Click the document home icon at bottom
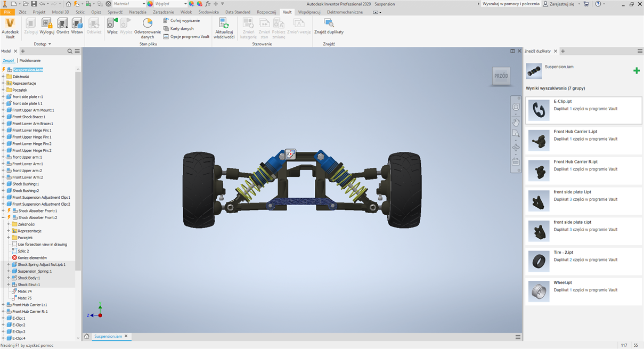The width and height of the screenshot is (644, 349). tap(87, 337)
